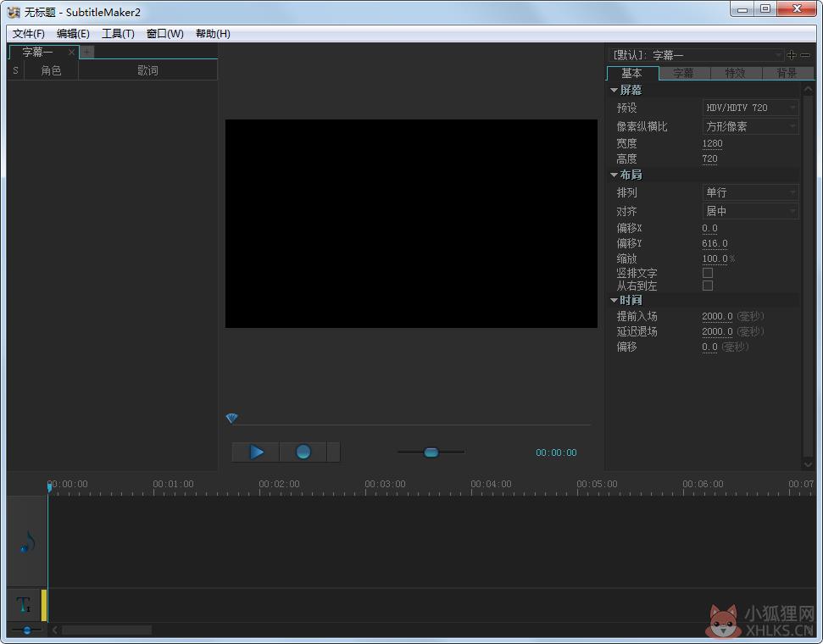The width and height of the screenshot is (823, 644).
Task: Click the Stop button beside Play
Action: 303,452
